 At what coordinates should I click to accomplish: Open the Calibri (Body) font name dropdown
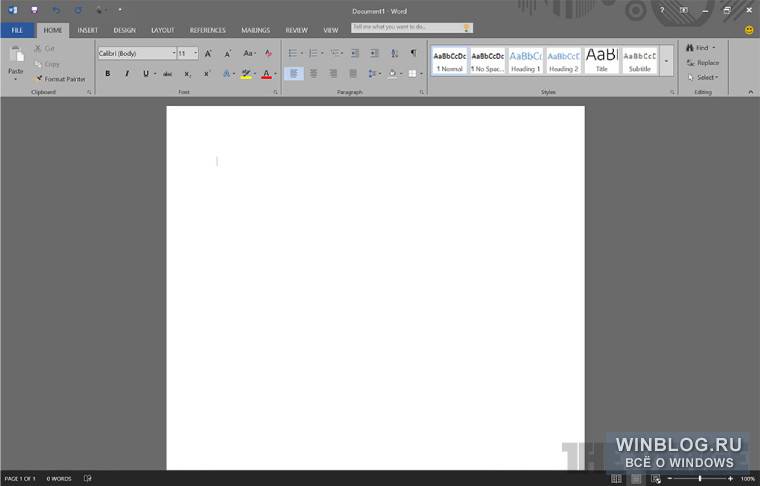[174, 53]
